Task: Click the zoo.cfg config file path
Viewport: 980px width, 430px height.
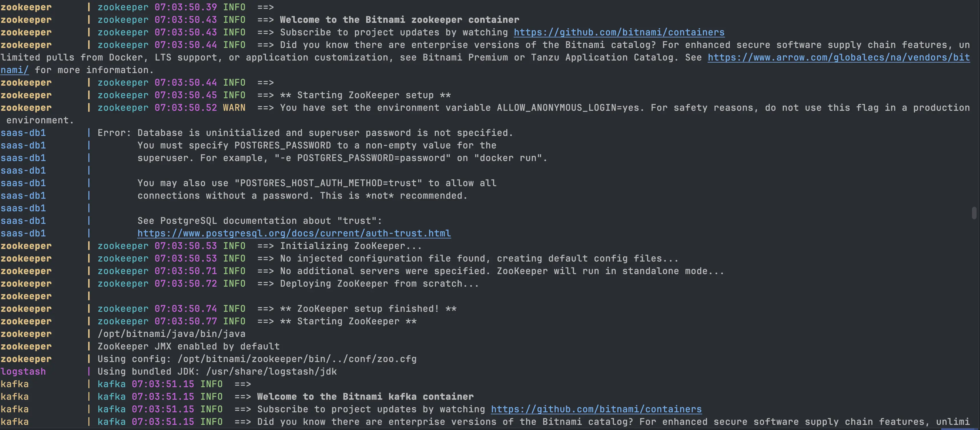Action: point(297,359)
